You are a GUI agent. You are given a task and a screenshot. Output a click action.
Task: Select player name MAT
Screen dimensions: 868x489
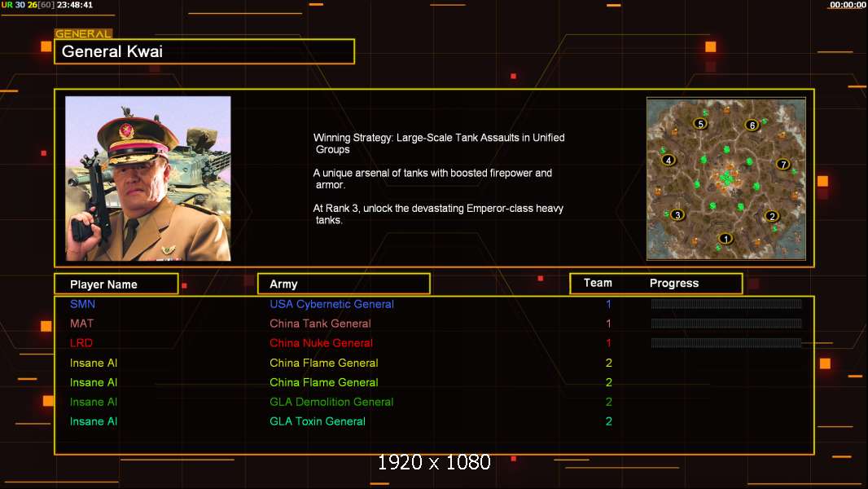81,324
